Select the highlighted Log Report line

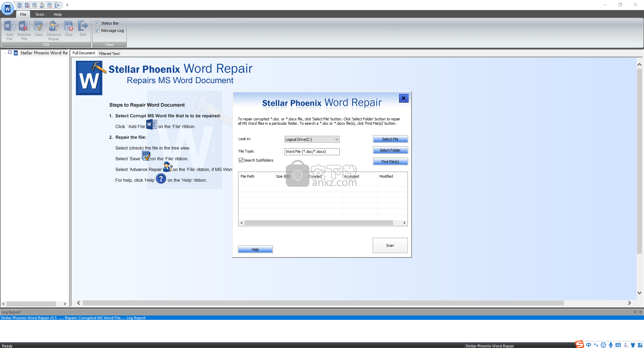tap(322, 318)
